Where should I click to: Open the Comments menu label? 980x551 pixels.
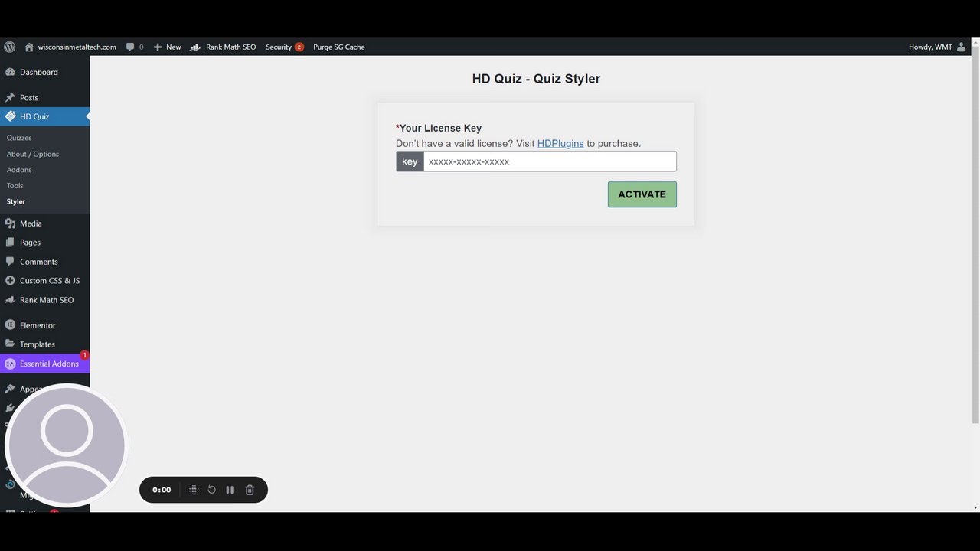point(39,262)
